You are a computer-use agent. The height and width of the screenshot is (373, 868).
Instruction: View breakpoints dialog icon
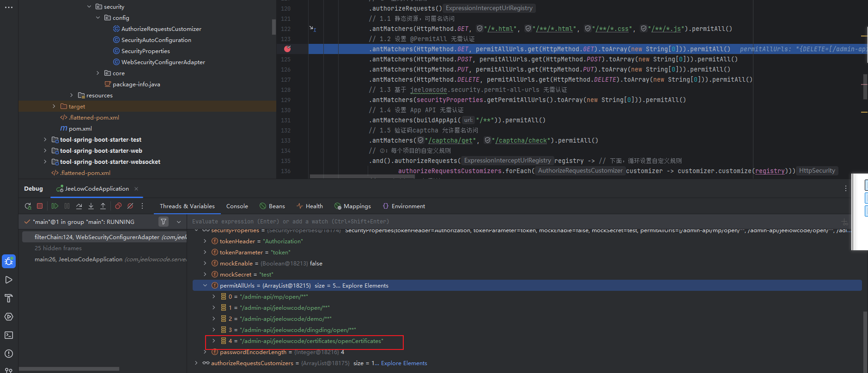pyautogui.click(x=118, y=206)
